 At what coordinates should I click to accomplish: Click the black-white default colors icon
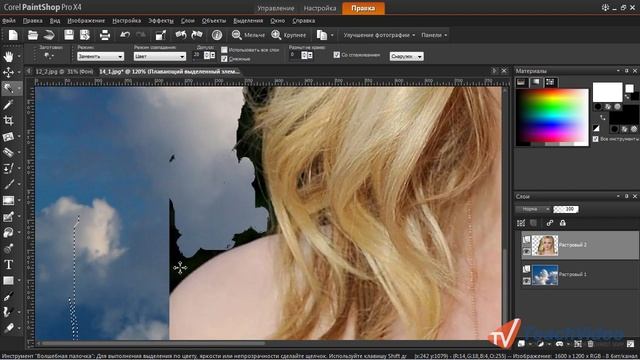point(596,129)
